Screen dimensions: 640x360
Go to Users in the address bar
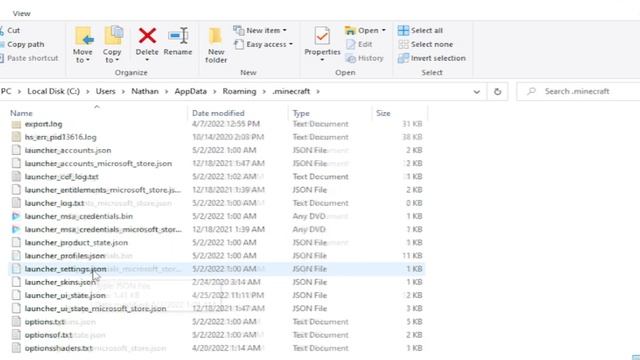[x=105, y=91]
